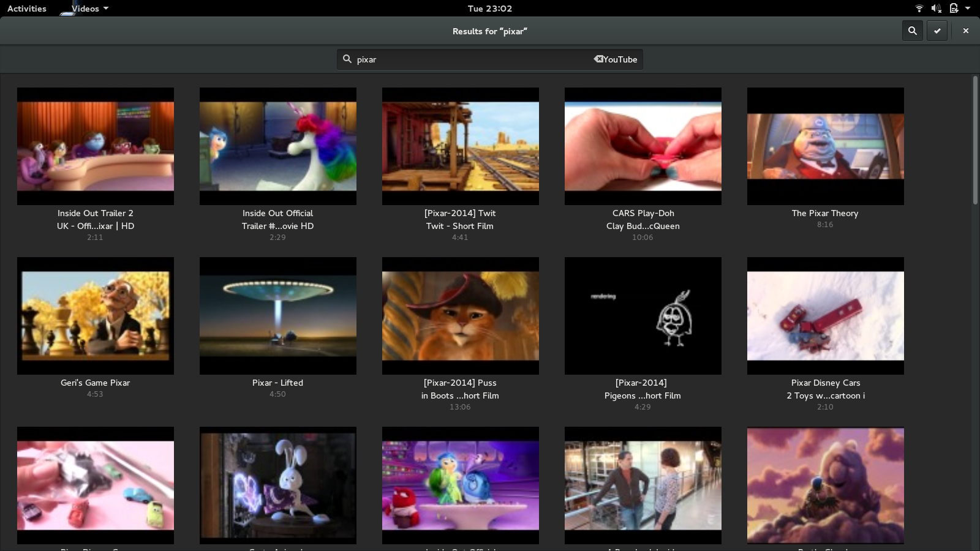Open the pink toy cars video thumbnail
Screen dimensions: 980x551
coord(96,485)
